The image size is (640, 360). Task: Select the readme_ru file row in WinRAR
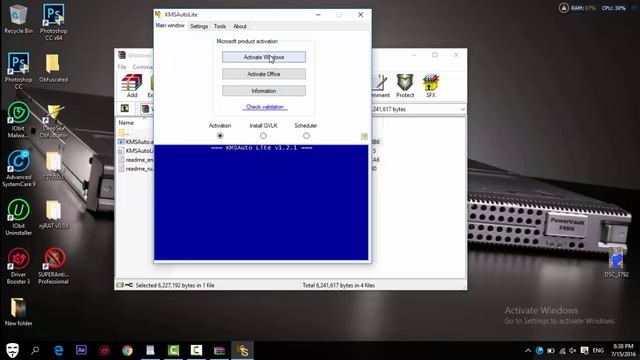point(136,169)
